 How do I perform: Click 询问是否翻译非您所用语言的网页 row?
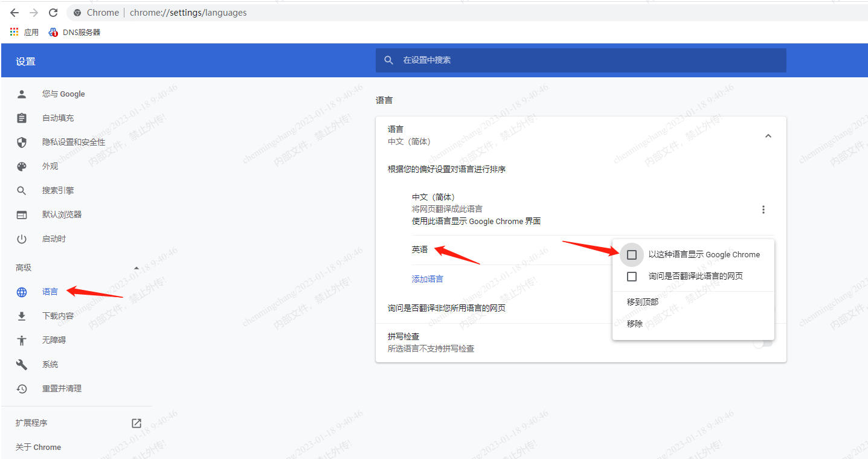[x=446, y=308]
